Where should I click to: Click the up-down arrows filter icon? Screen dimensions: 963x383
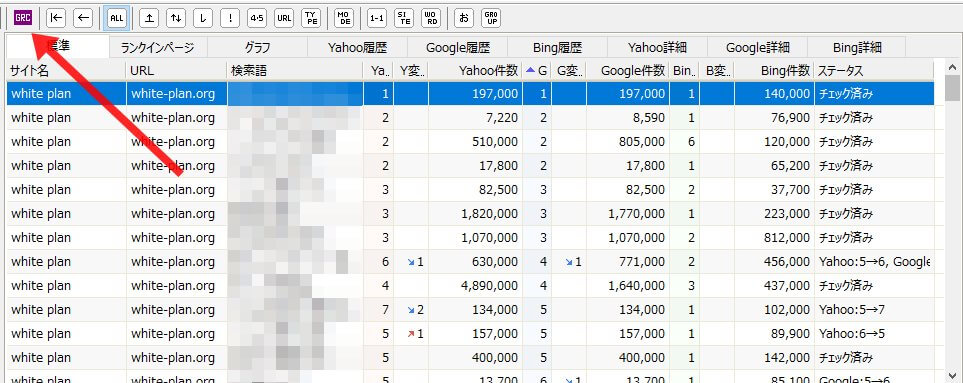[176, 18]
